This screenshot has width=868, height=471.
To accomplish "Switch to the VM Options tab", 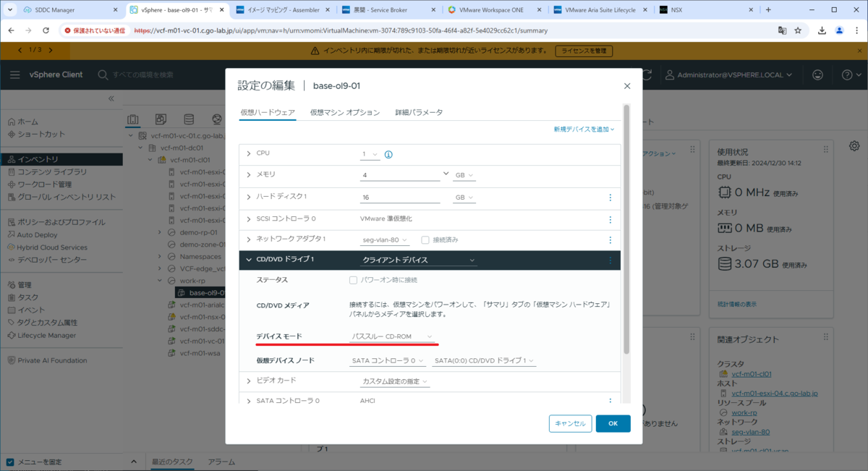I will coord(345,113).
